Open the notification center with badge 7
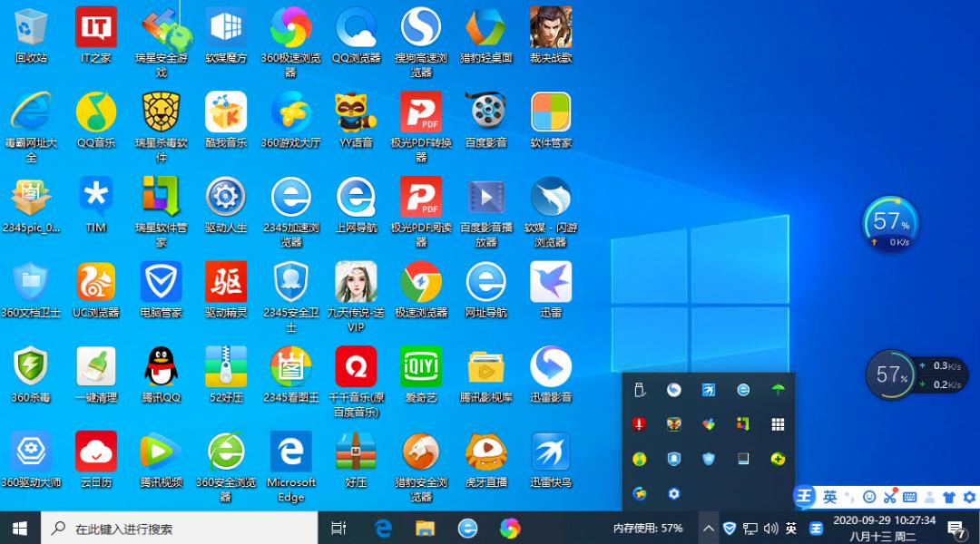The height and width of the screenshot is (544, 980). pyautogui.click(x=956, y=529)
